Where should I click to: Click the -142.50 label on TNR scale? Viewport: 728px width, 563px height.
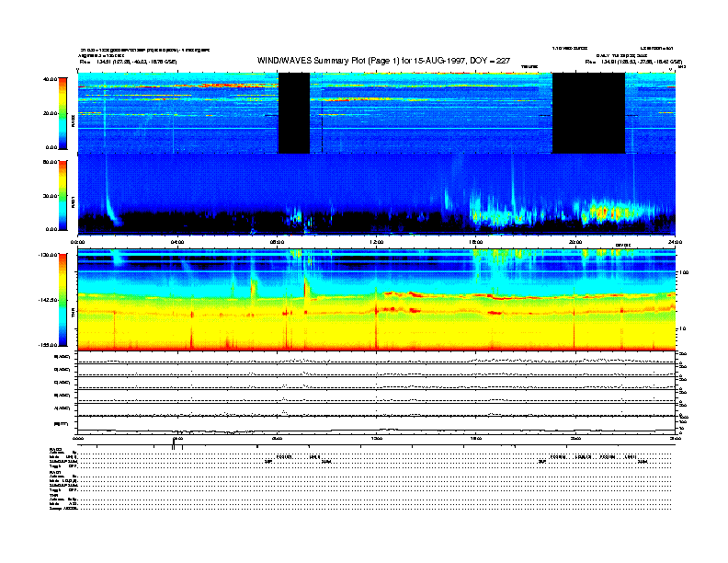49,300
